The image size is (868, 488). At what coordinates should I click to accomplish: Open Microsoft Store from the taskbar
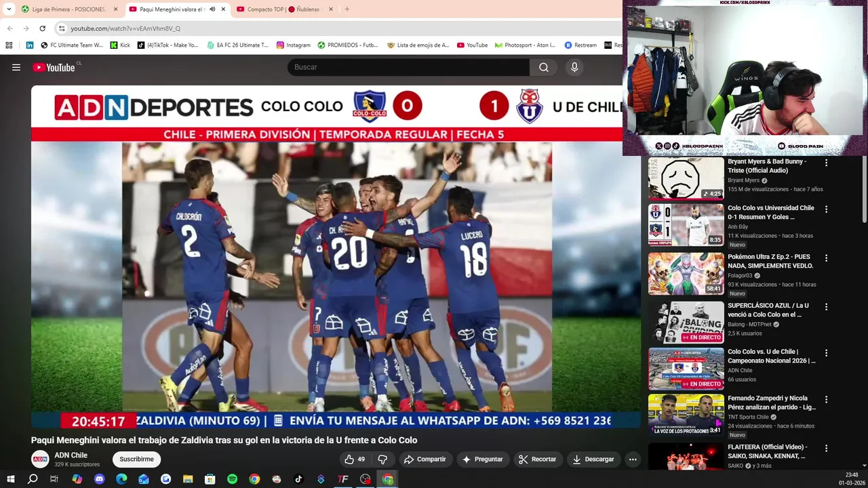click(x=210, y=479)
